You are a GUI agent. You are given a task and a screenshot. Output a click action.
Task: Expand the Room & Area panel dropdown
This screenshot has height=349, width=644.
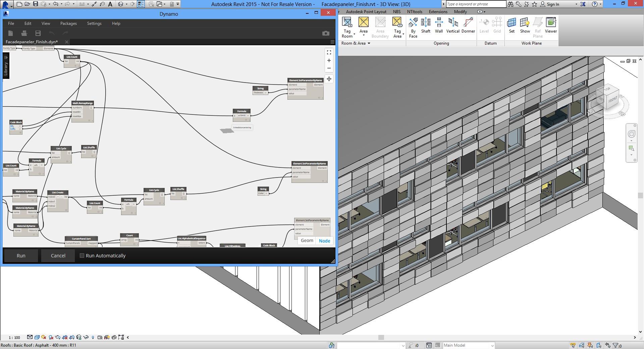click(x=356, y=43)
